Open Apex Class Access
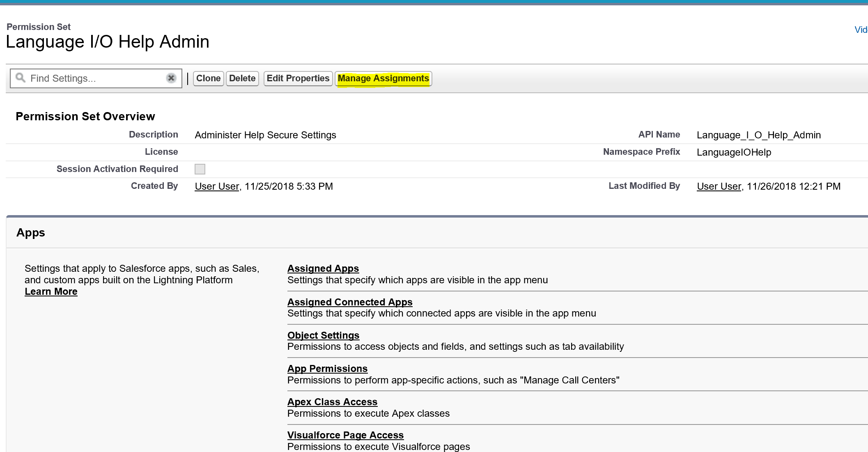 click(x=332, y=402)
